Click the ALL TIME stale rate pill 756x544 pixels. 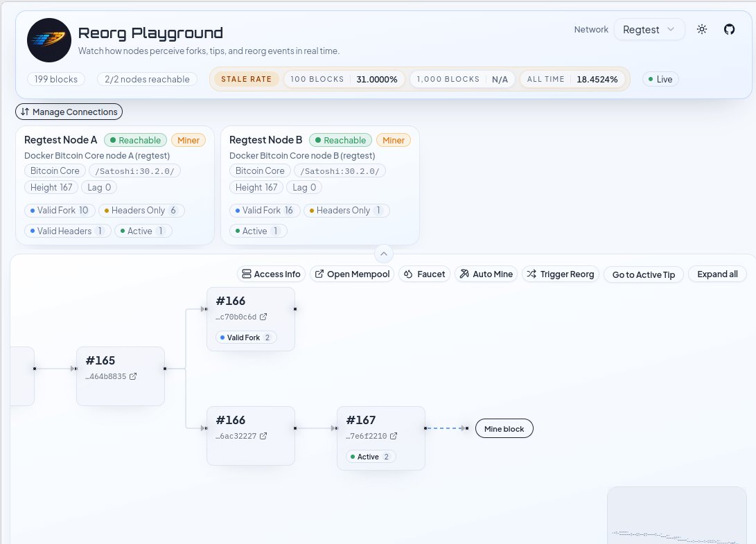tap(572, 79)
